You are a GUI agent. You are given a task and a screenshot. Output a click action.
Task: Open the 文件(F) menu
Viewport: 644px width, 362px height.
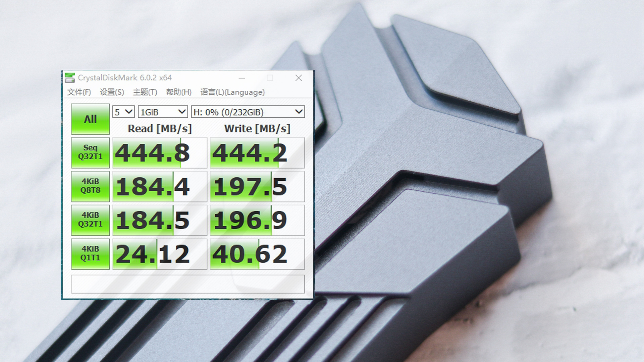79,92
